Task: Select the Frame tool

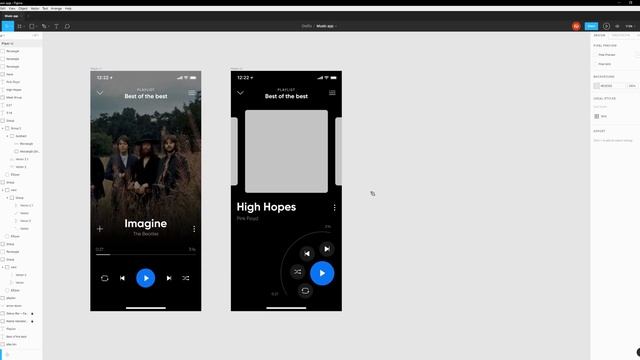Action: tap(19, 26)
